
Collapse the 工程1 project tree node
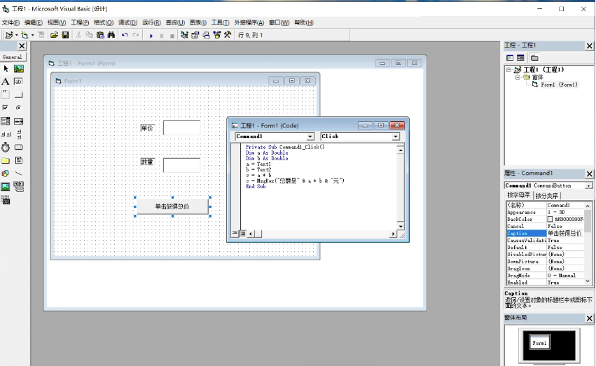tap(509, 70)
